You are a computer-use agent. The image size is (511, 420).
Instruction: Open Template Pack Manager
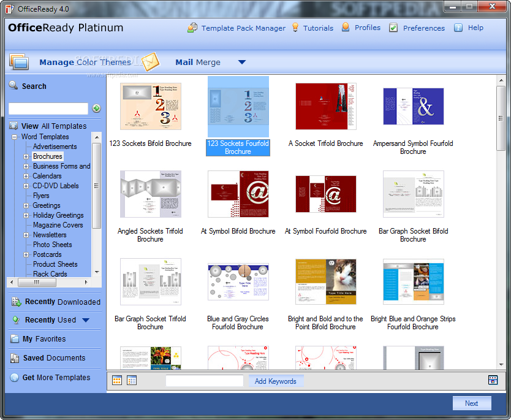pyautogui.click(x=243, y=28)
